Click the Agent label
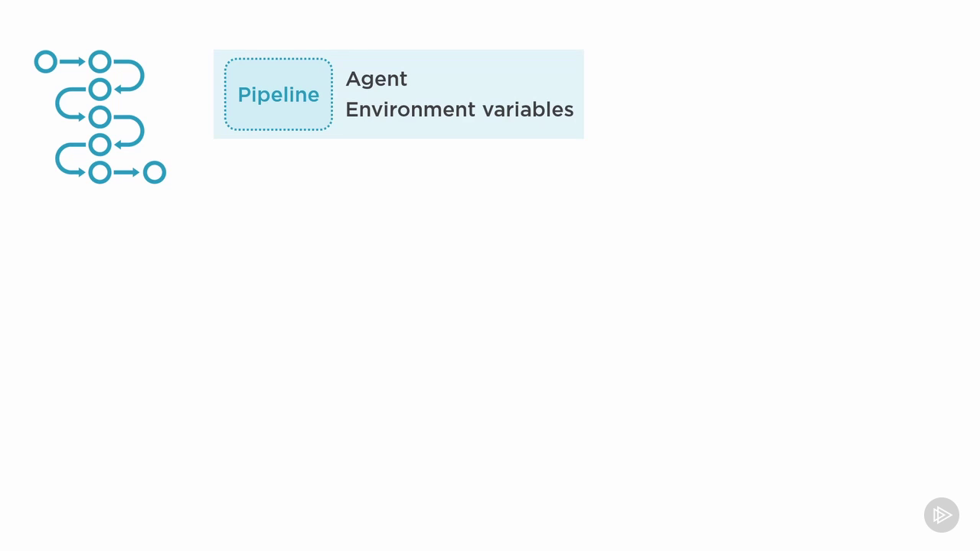 point(377,80)
